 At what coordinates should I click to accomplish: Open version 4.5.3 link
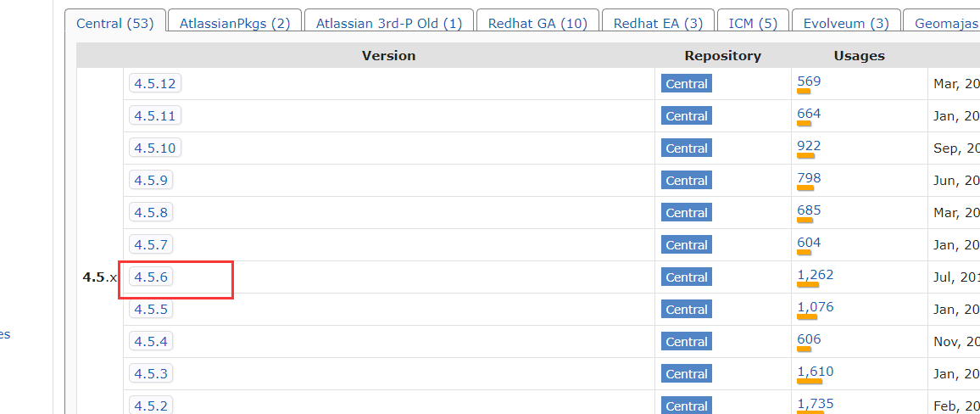coord(151,373)
